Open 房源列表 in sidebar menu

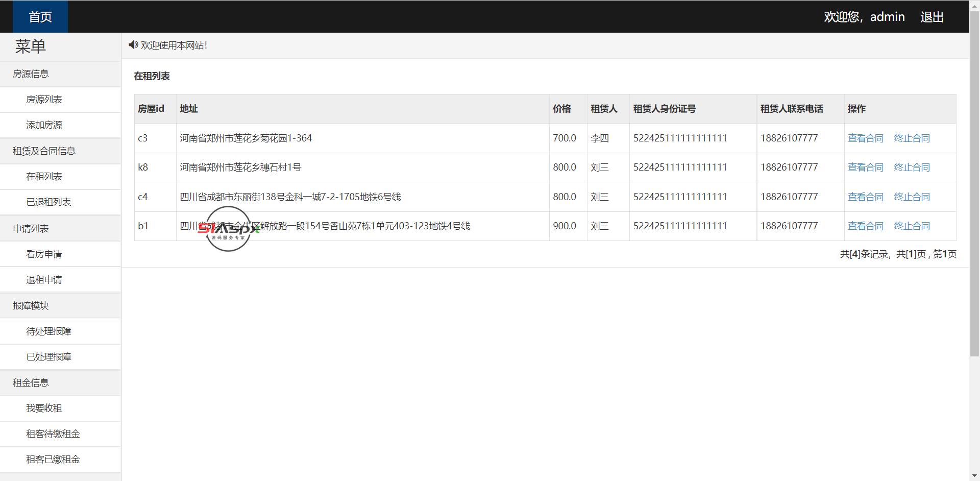click(44, 100)
